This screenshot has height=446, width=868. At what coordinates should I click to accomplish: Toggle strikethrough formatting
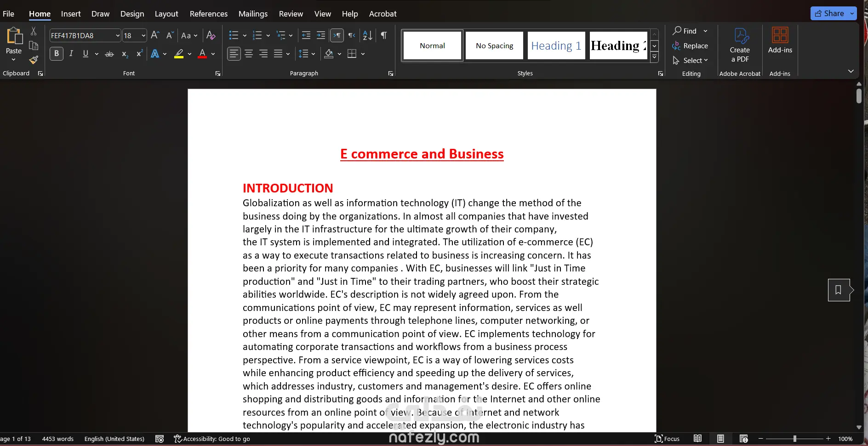tap(109, 54)
